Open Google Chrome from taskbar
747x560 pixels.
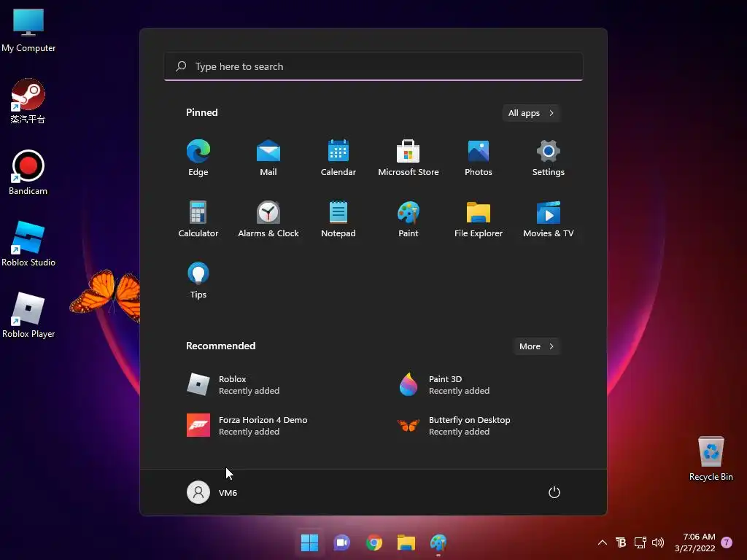374,542
